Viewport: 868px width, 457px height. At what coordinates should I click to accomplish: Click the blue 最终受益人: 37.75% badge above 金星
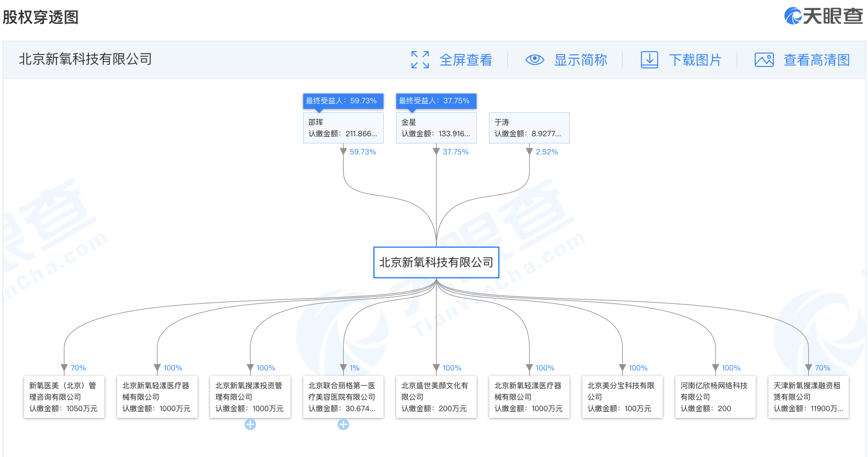(435, 101)
